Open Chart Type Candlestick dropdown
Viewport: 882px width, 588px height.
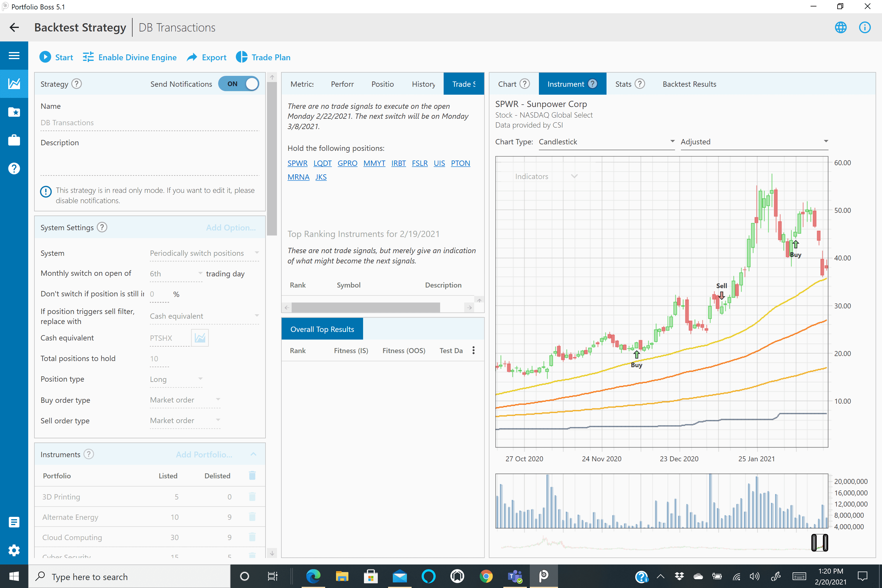(606, 142)
